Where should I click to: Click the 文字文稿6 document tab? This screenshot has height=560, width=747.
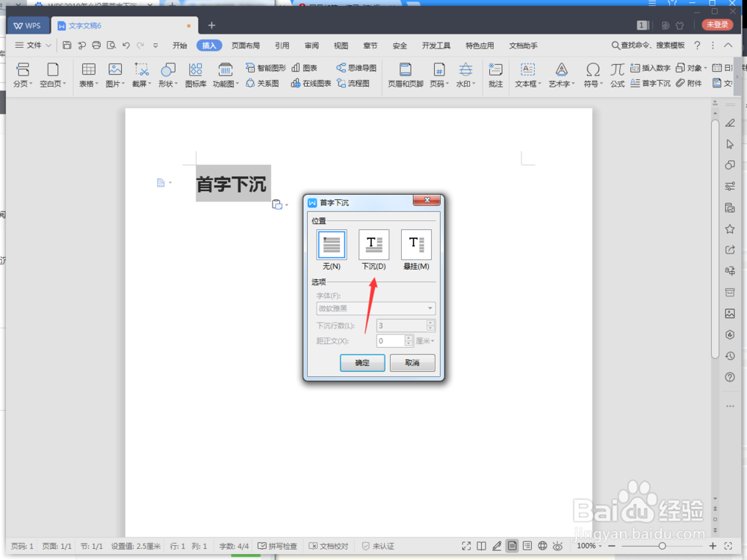pyautogui.click(x=124, y=25)
